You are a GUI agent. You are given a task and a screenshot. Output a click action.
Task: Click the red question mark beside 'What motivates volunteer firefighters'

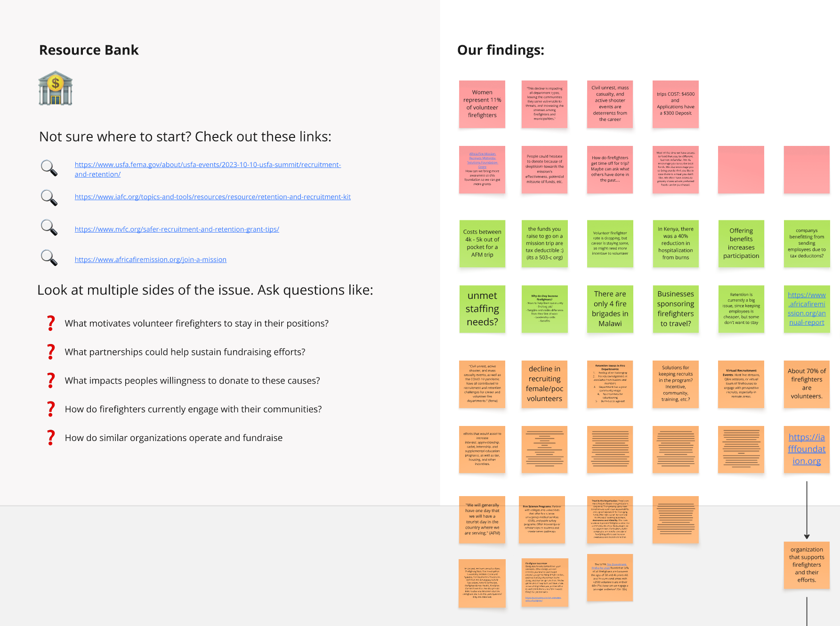point(51,323)
